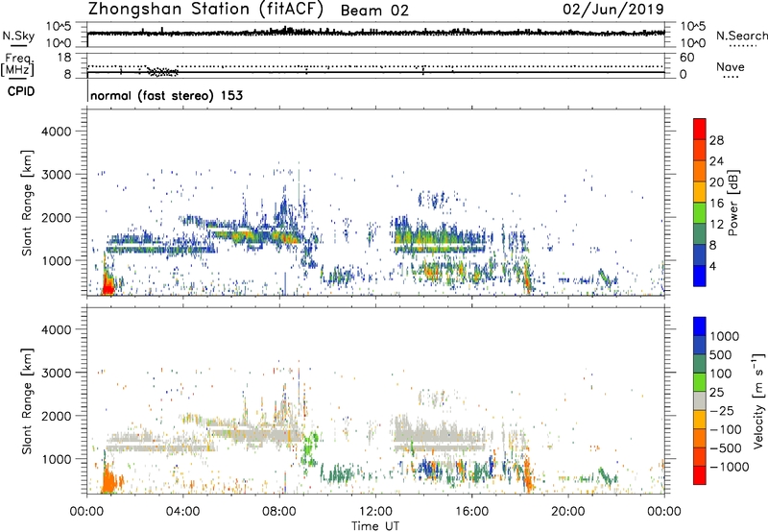Pick the gray Velocity colorbar segment between 25 and -25
This screenshot has height=532, width=768.
(x=700, y=400)
